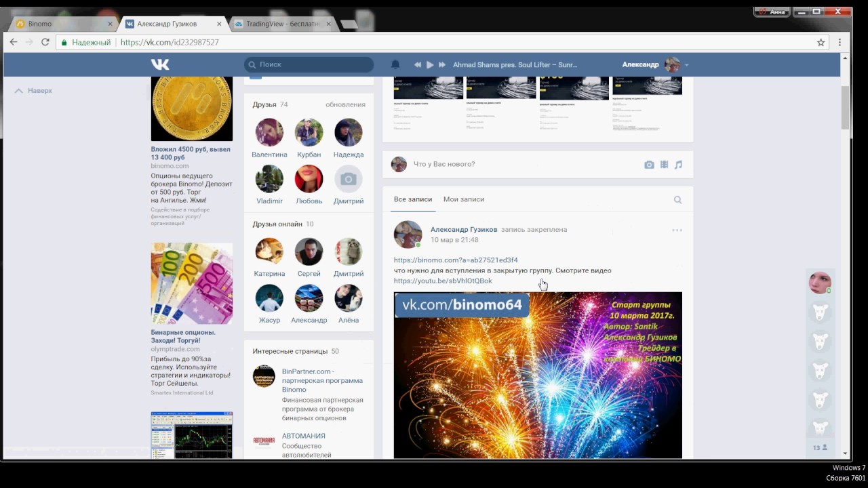Open the BinPartner page logo
Image resolution: width=868 pixels, height=488 pixels.
pyautogui.click(x=264, y=376)
